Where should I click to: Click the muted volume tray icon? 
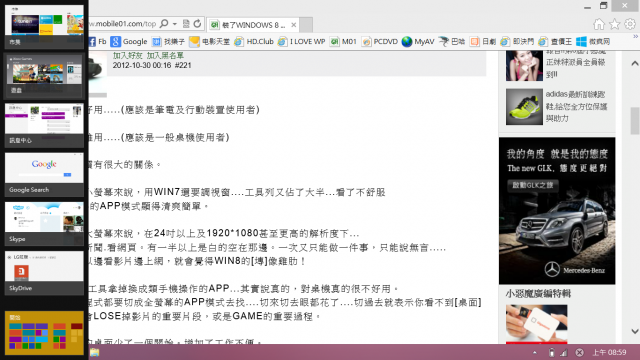tap(579, 352)
